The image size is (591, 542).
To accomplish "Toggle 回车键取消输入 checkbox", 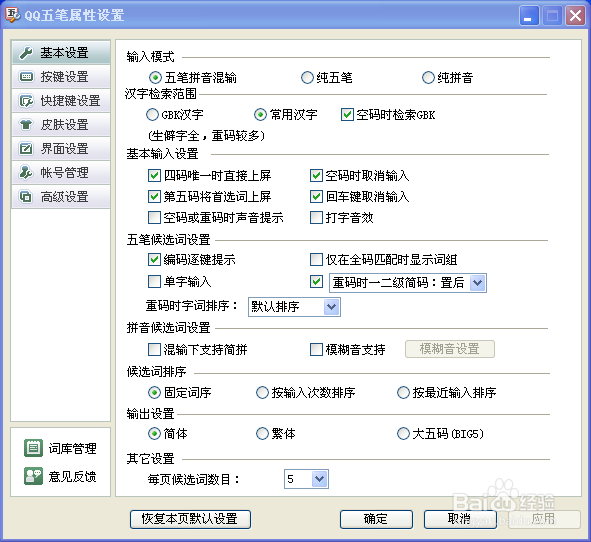I will pos(316,196).
